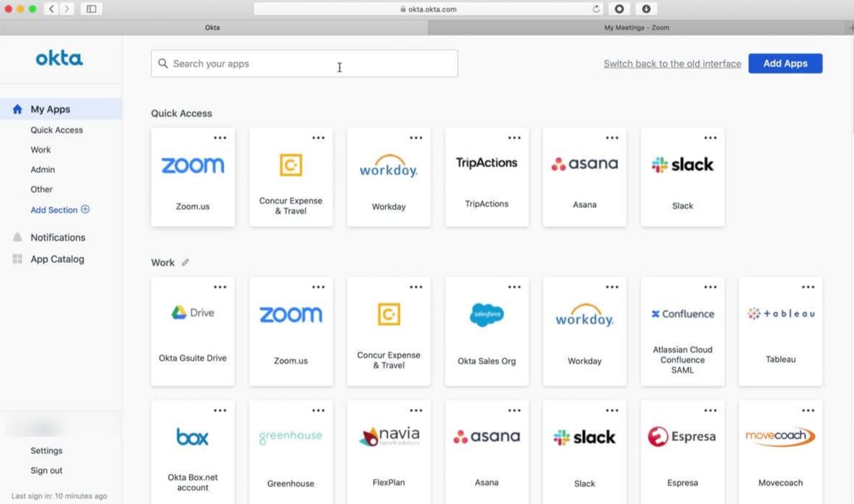Open Okta Gsuite Drive card's three-dot menu
The height and width of the screenshot is (504, 854).
[220, 287]
